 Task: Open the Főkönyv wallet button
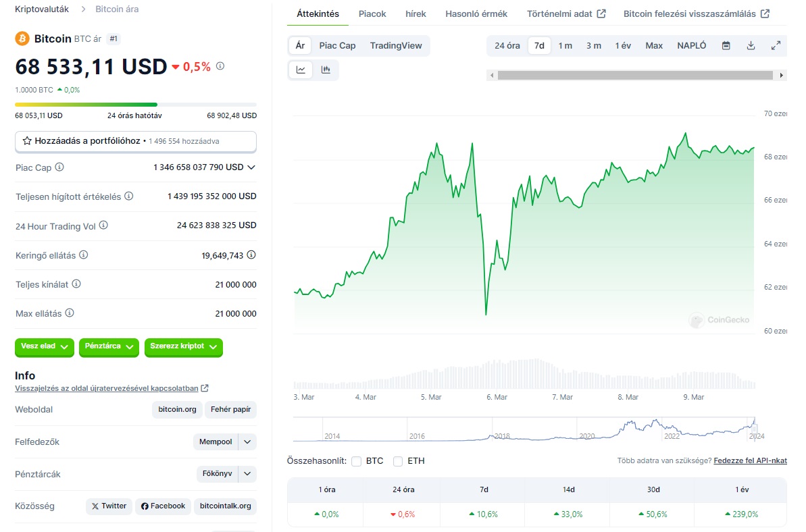[218, 473]
